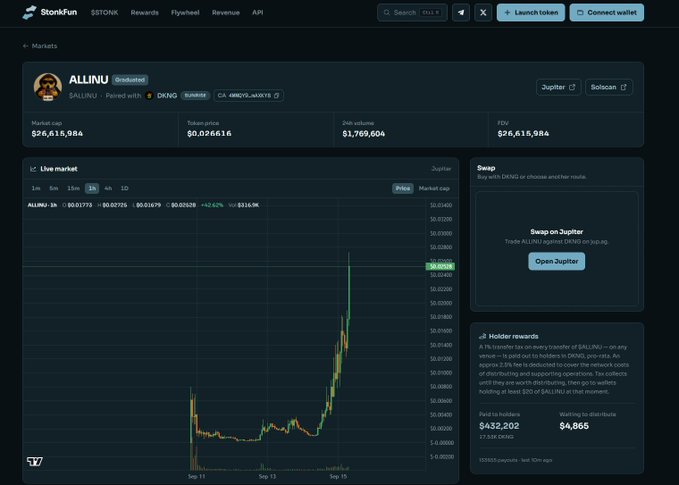The image size is (679, 485).
Task: Focus the Search field
Action: coord(412,13)
